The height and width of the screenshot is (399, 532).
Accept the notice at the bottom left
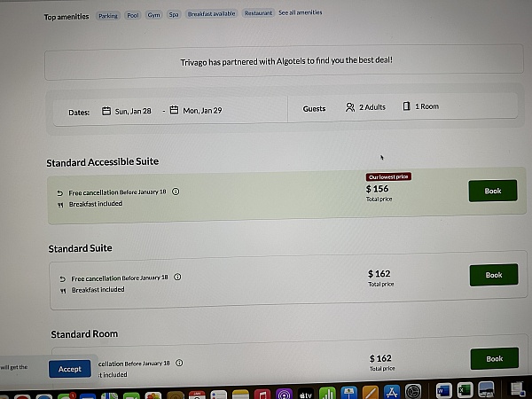(x=70, y=369)
